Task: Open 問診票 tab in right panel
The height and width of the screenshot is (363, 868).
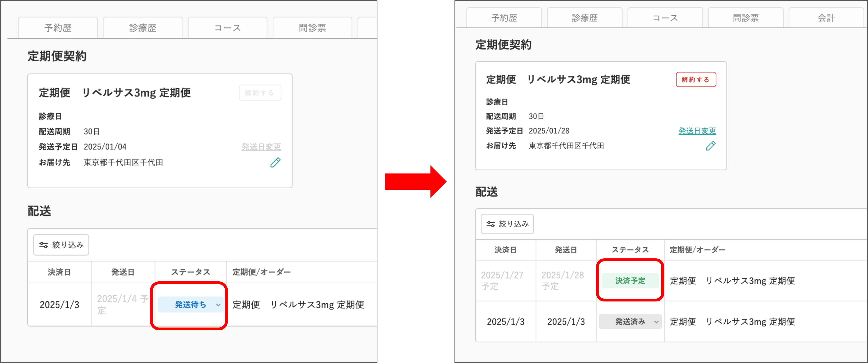Action: (x=746, y=18)
